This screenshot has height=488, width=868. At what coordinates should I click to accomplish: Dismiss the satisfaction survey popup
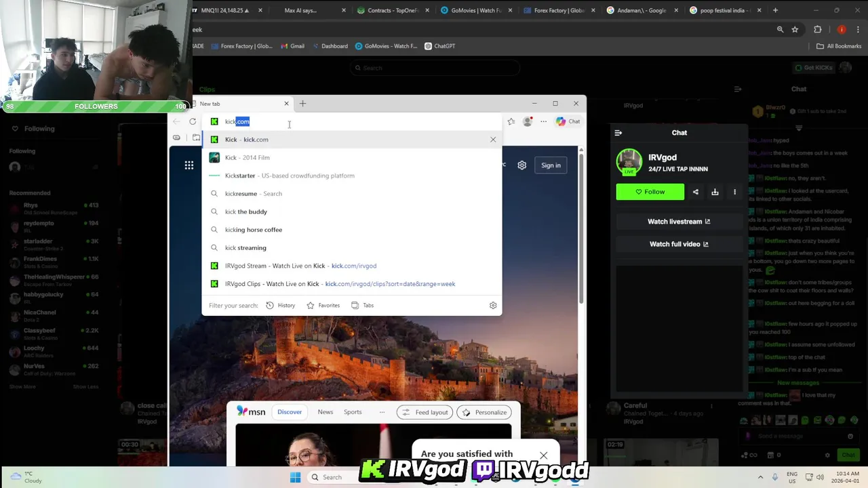543,455
